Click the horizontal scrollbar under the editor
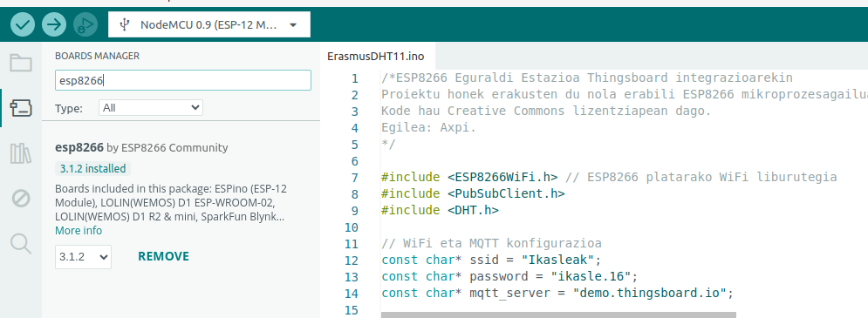This screenshot has width=868, height=318. [558, 315]
